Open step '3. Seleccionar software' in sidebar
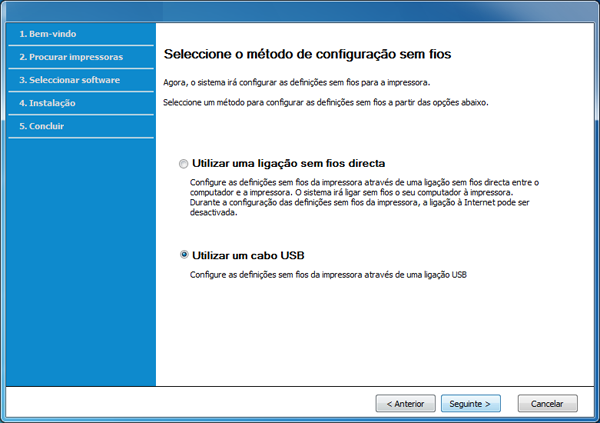600x423 pixels. [x=70, y=80]
